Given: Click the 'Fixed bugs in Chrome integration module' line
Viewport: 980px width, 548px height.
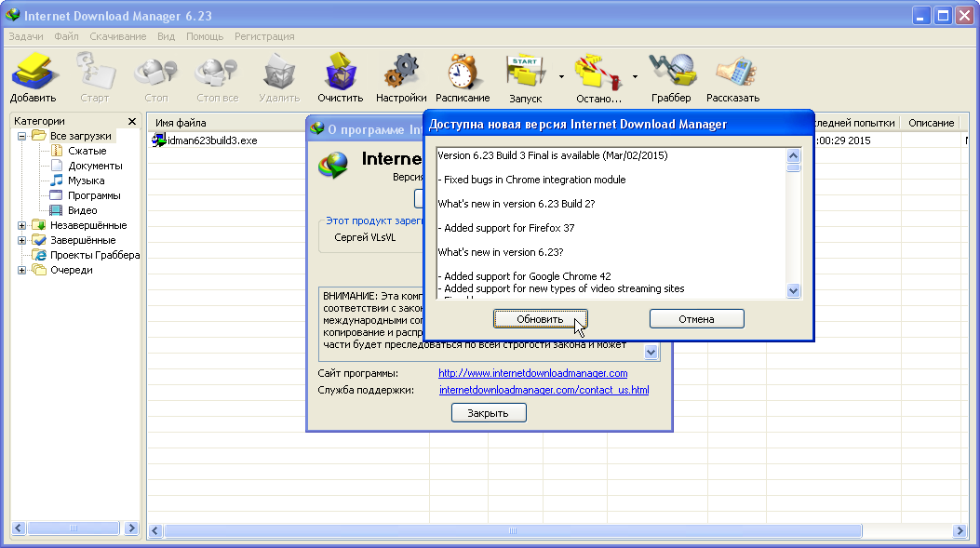Looking at the screenshot, I should pyautogui.click(x=531, y=180).
